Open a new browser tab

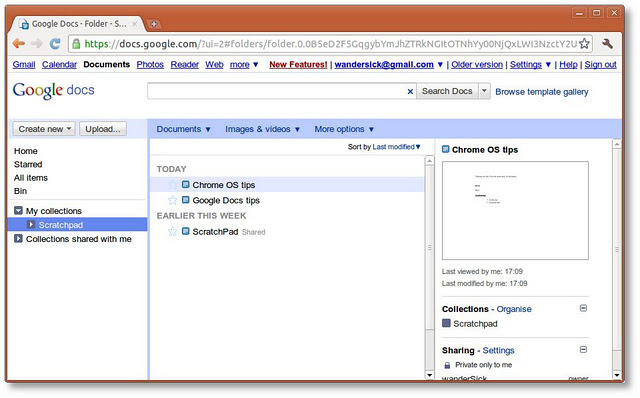pos(154,24)
